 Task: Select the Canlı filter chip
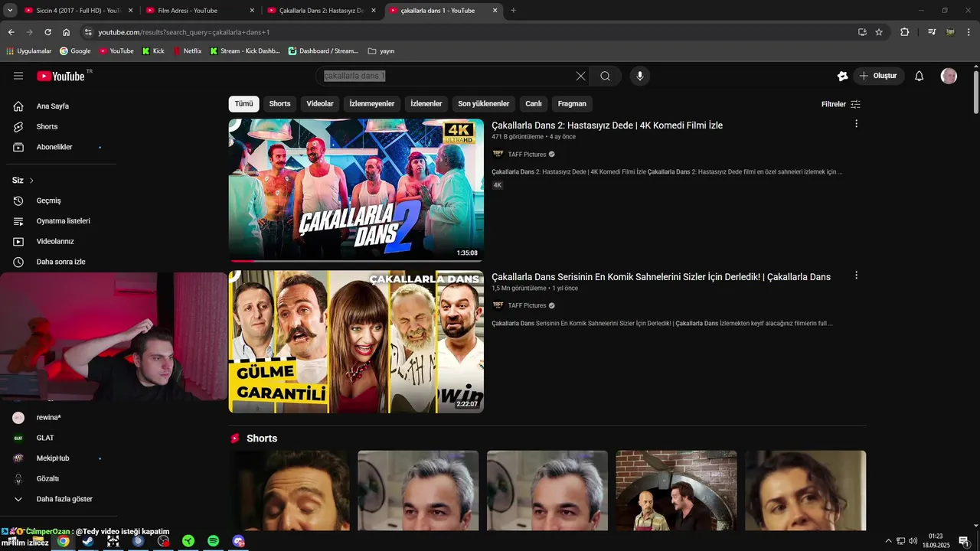click(x=534, y=104)
